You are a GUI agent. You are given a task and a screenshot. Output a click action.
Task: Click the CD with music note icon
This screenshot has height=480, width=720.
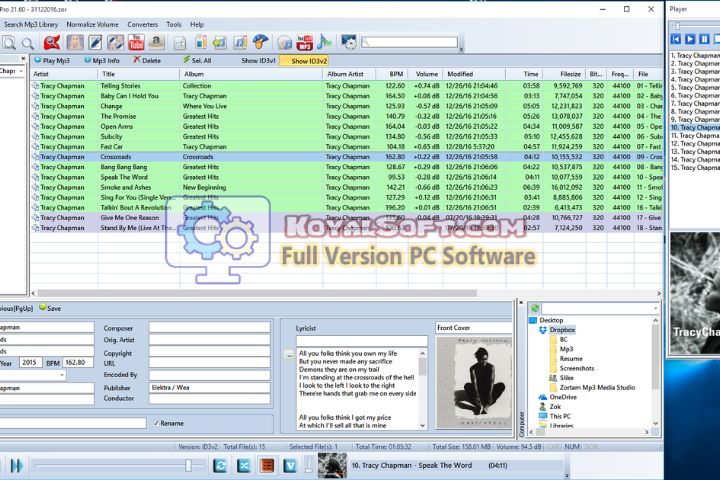point(284,43)
